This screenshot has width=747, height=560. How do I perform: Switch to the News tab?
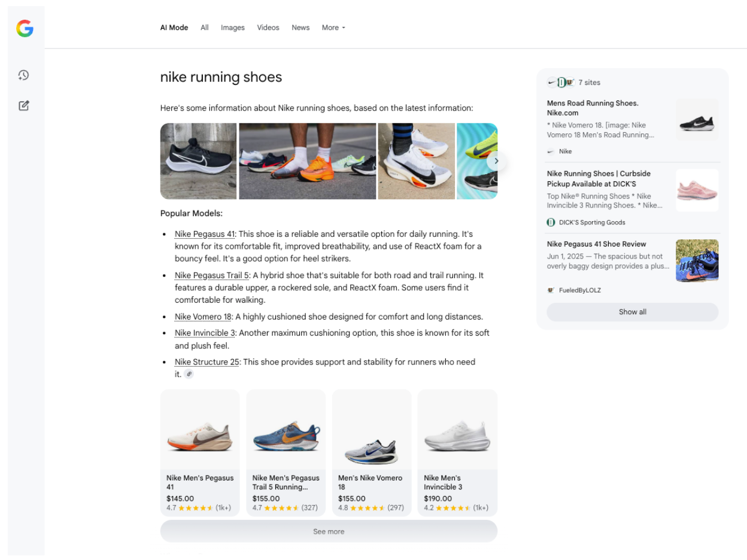(300, 28)
